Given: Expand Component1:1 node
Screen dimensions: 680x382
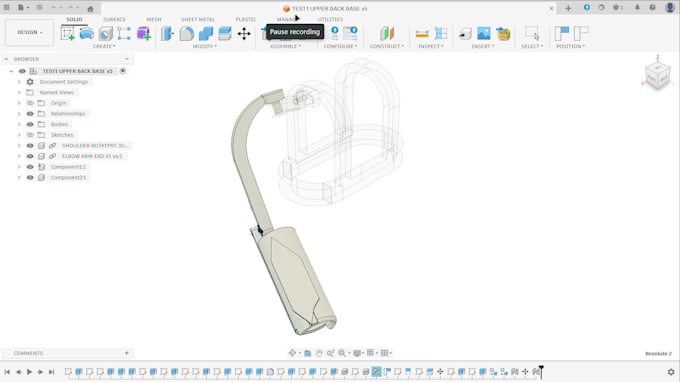Looking at the screenshot, I should coord(19,167).
